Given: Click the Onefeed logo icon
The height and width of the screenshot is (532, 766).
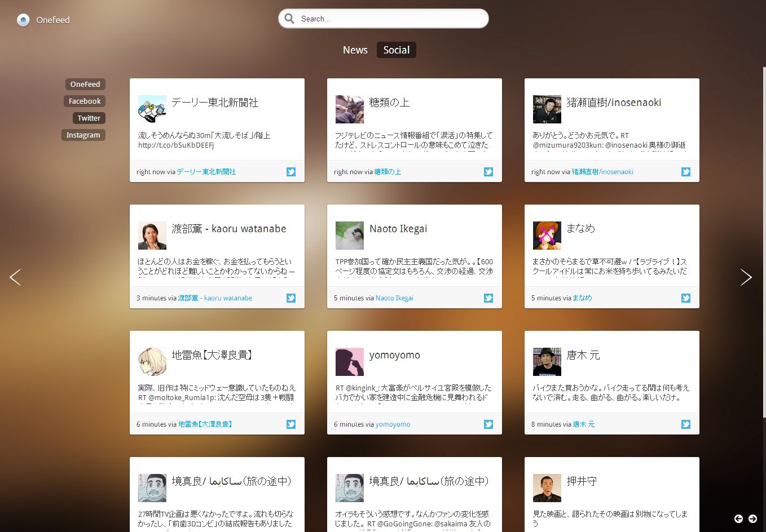Looking at the screenshot, I should pos(23,20).
